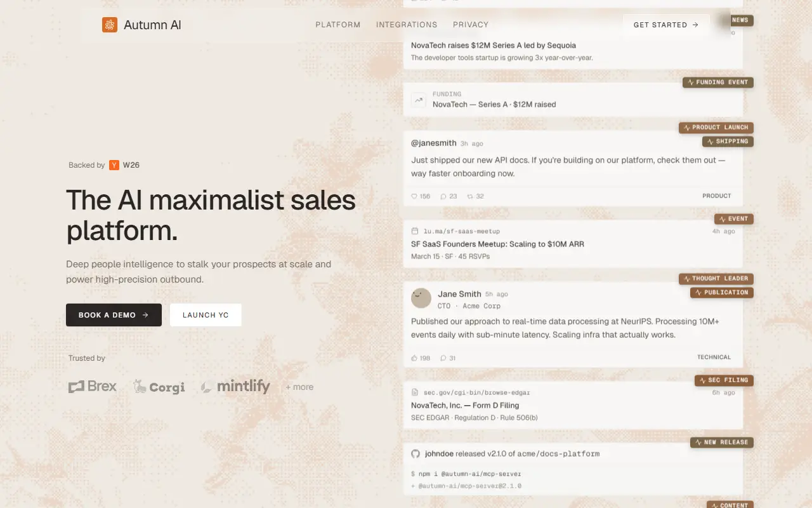
Task: Select the New Release tag badge
Action: 722,443
